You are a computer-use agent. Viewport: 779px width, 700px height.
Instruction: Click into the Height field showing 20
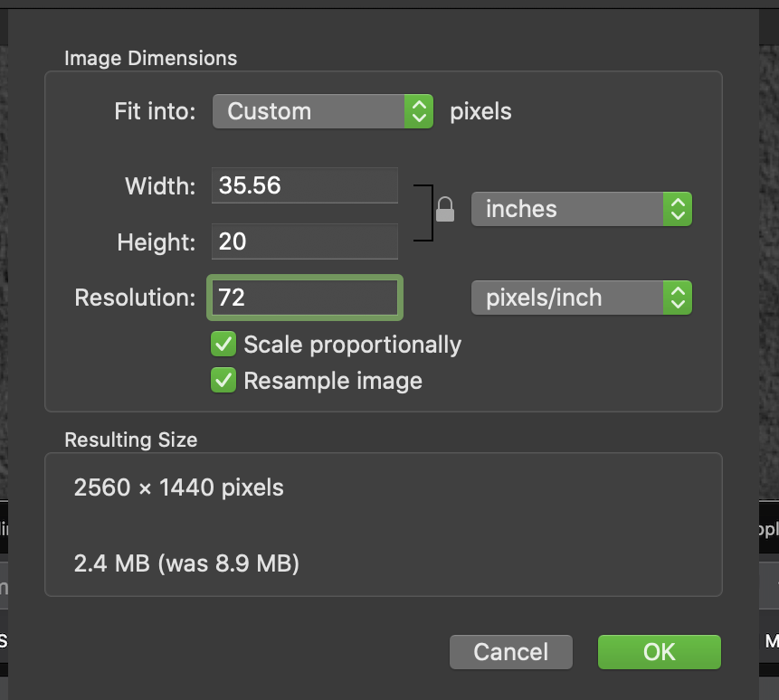click(x=305, y=241)
